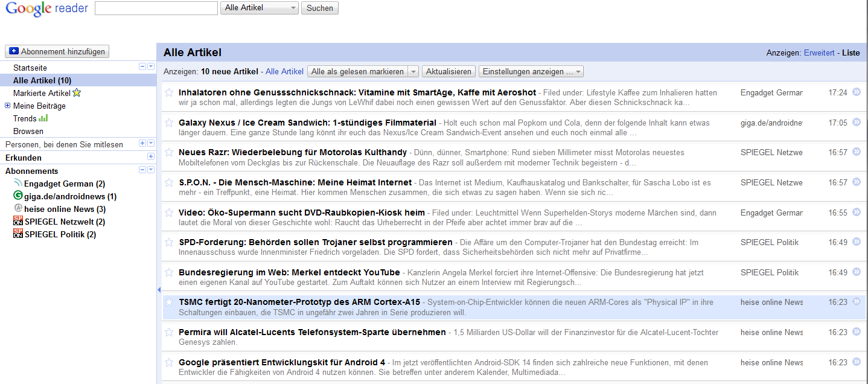Image resolution: width=868 pixels, height=384 pixels.
Task: Click the green Trends bar chart icon
Action: 43,118
